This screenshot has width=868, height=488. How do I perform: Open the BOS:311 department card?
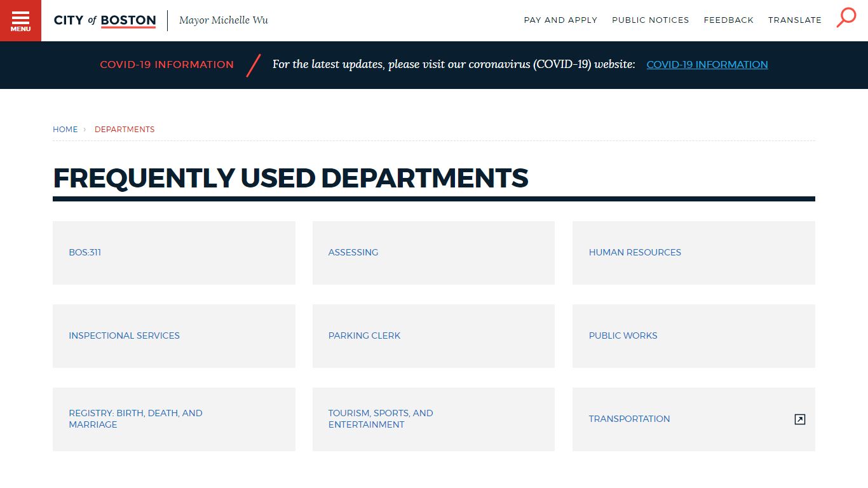click(x=174, y=253)
